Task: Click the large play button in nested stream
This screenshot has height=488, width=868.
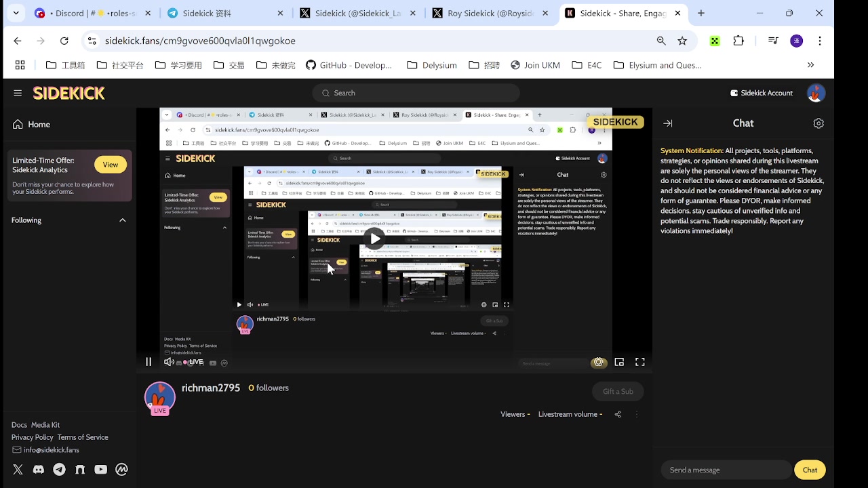Action: (375, 239)
